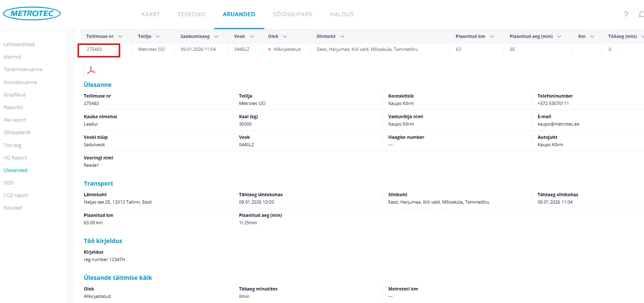Image resolution: width=644 pixels, height=303 pixels.
Task: Open the Tellija column filter chevron
Action: (158, 36)
